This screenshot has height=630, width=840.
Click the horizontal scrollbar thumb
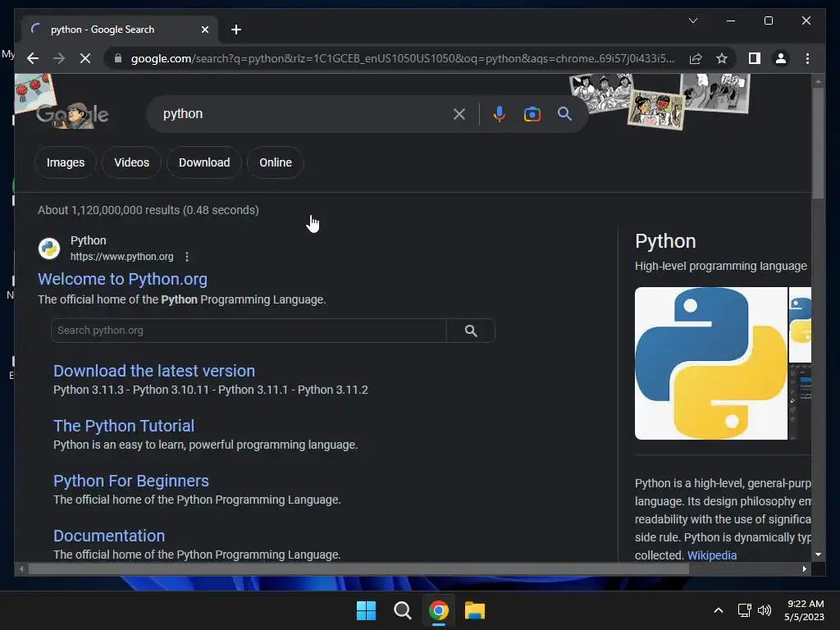coord(358,569)
